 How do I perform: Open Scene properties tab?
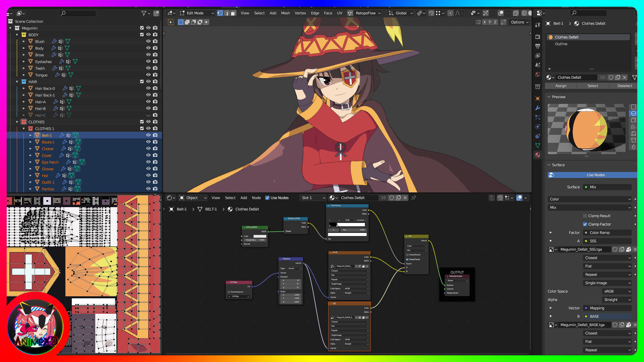(538, 65)
